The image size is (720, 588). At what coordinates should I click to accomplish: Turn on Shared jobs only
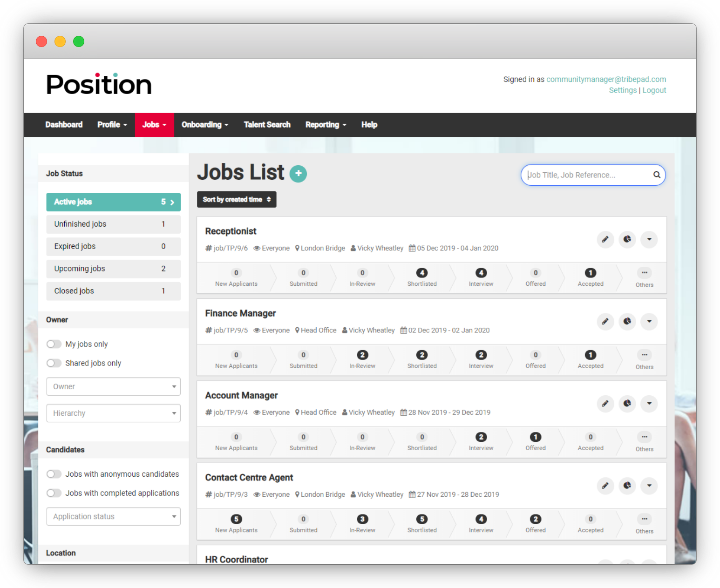tap(54, 363)
